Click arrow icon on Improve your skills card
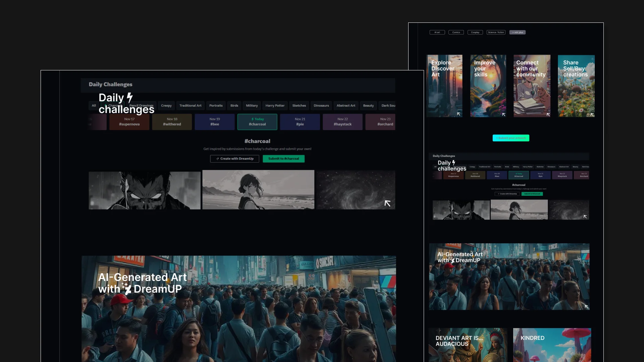 pyautogui.click(x=503, y=115)
